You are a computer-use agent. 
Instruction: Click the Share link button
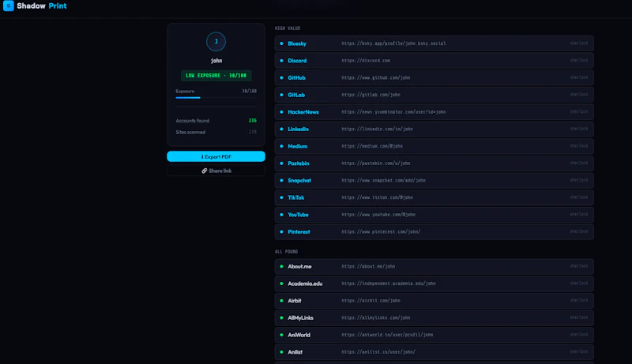coord(216,171)
